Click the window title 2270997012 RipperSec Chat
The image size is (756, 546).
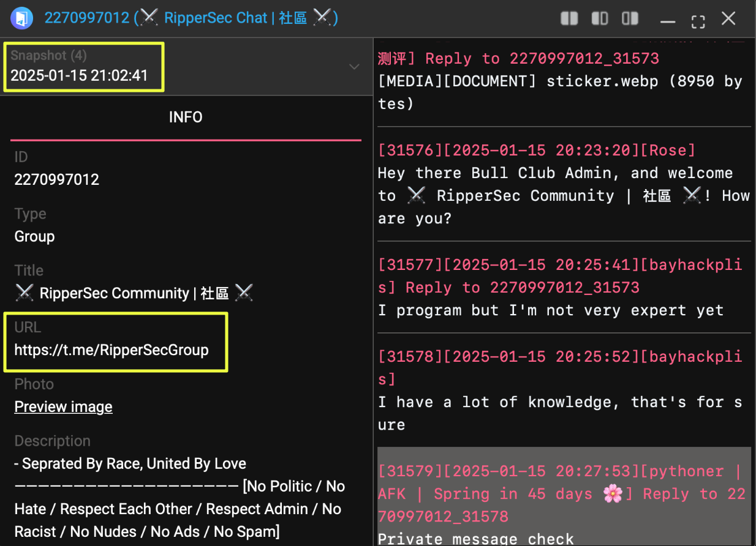click(x=191, y=18)
